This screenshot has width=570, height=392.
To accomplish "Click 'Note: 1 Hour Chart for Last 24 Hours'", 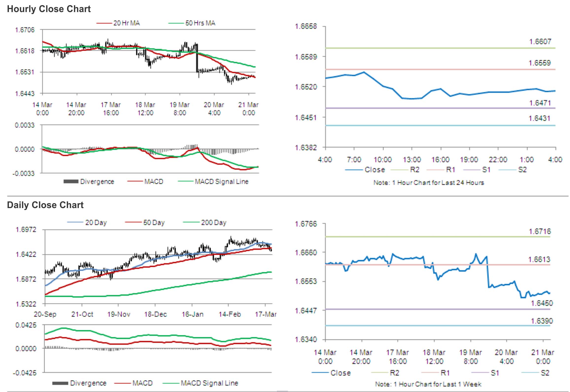I will coord(429,183).
